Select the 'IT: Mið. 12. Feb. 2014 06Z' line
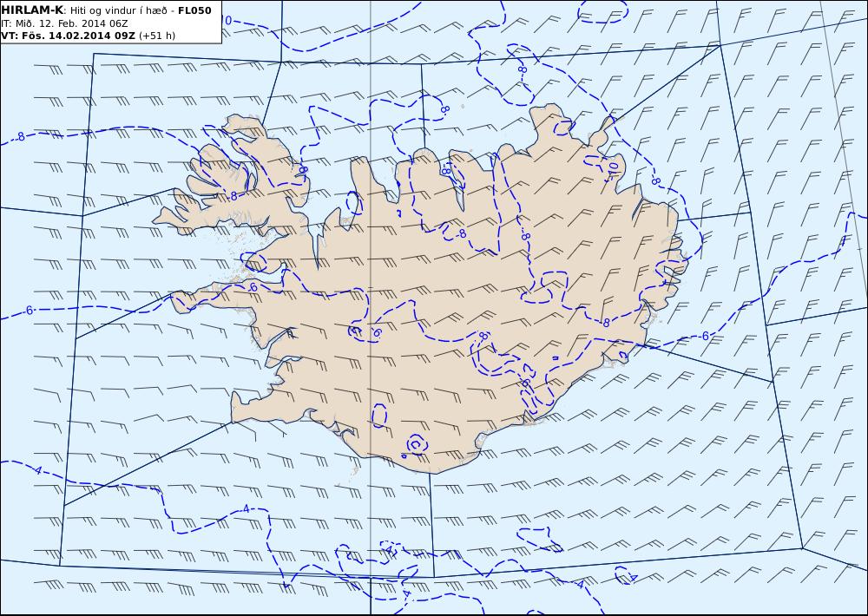Image resolution: width=868 pixels, height=616 pixels. [64, 23]
